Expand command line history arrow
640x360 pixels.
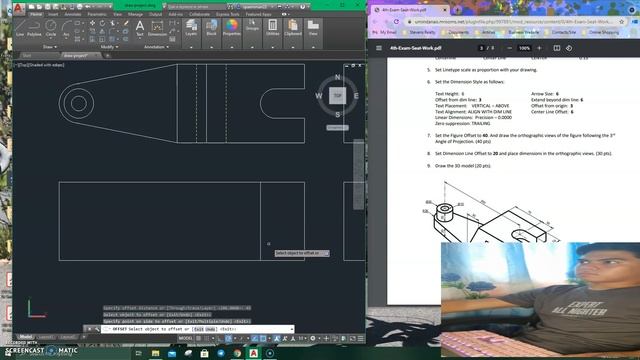click(x=292, y=329)
